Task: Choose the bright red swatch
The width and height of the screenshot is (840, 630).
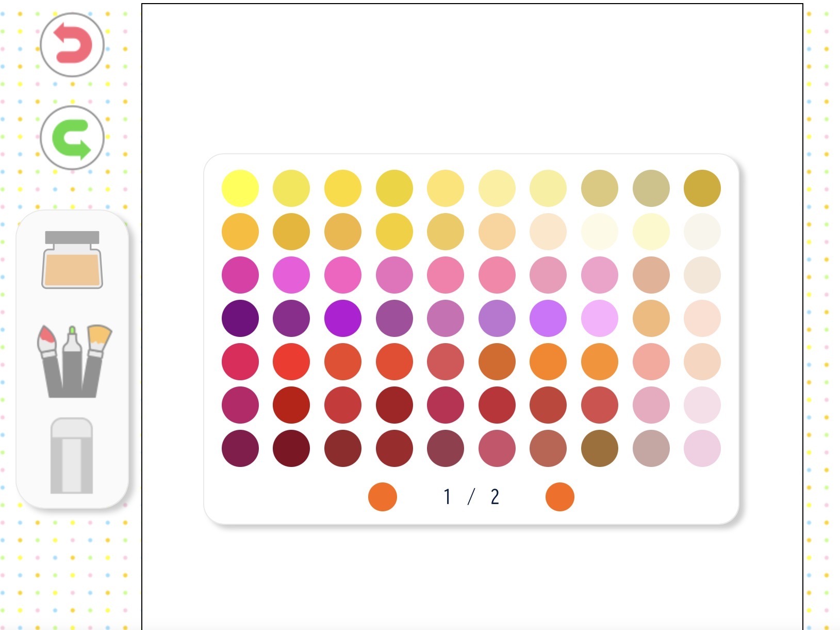Action: click(291, 362)
